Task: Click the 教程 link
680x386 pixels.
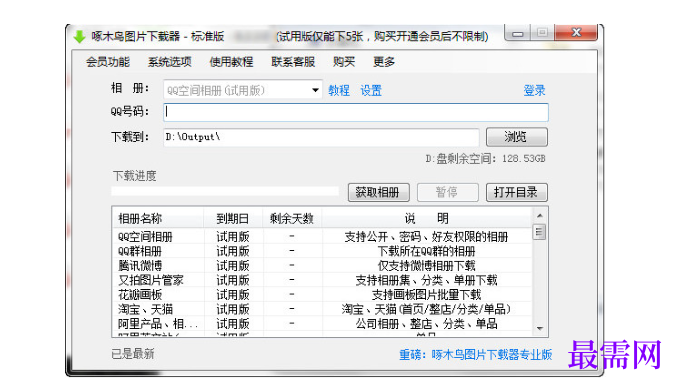Action: click(x=339, y=90)
